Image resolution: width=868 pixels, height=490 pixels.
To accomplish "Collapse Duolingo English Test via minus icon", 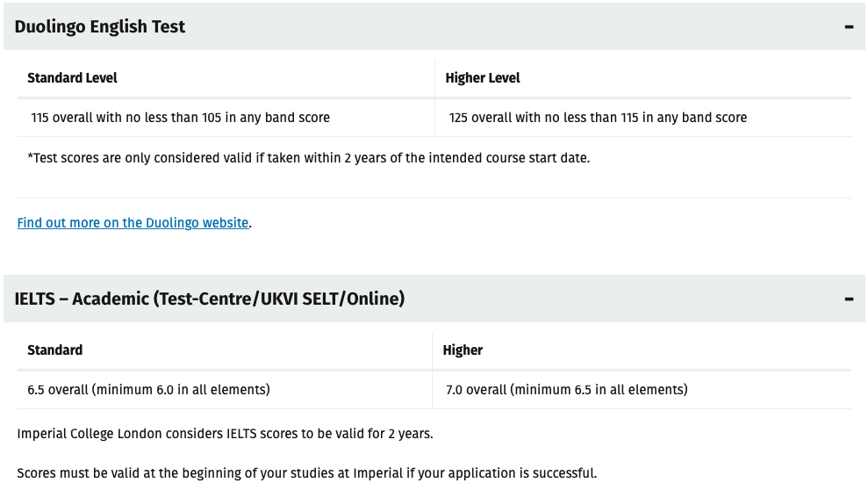I will point(849,27).
